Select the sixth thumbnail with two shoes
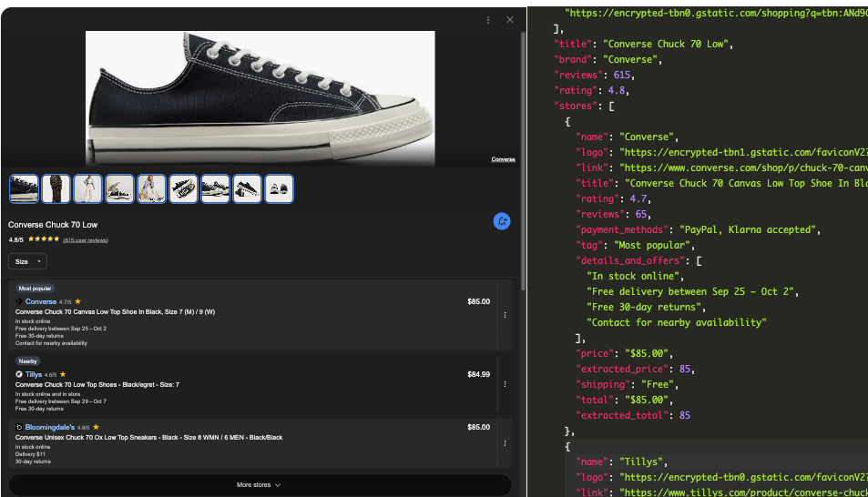The height and width of the screenshot is (497, 868). pos(183,188)
